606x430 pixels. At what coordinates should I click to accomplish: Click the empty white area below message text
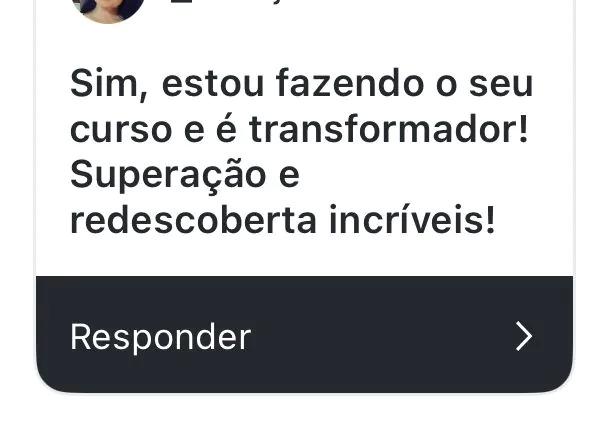[x=305, y=256]
